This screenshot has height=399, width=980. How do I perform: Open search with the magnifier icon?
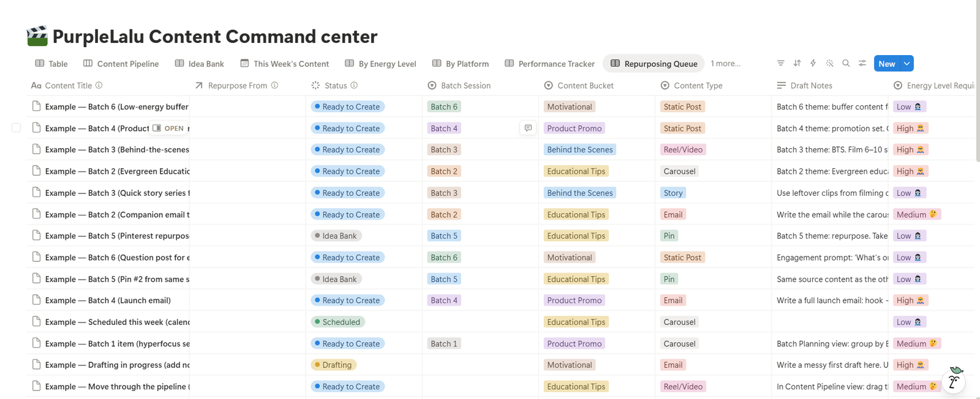846,63
